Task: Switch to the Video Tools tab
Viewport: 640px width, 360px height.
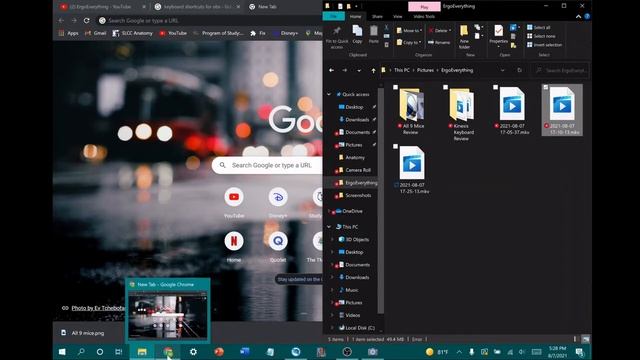Action: click(424, 16)
